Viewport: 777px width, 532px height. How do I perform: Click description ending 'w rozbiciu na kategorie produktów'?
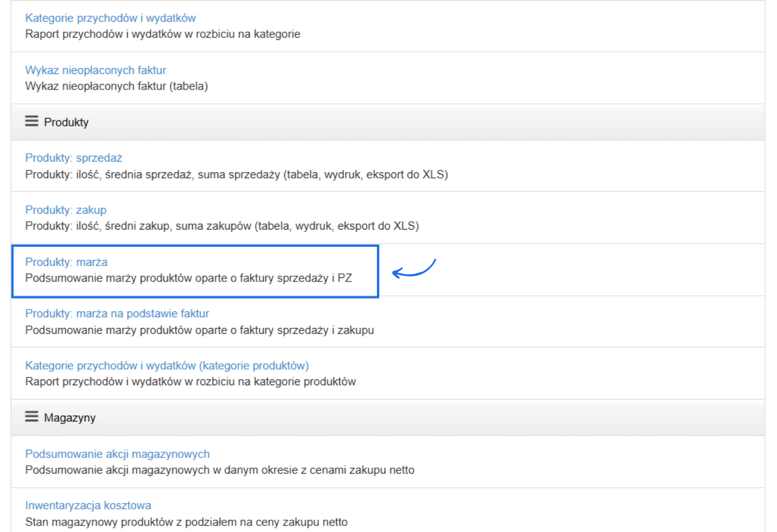190,381
